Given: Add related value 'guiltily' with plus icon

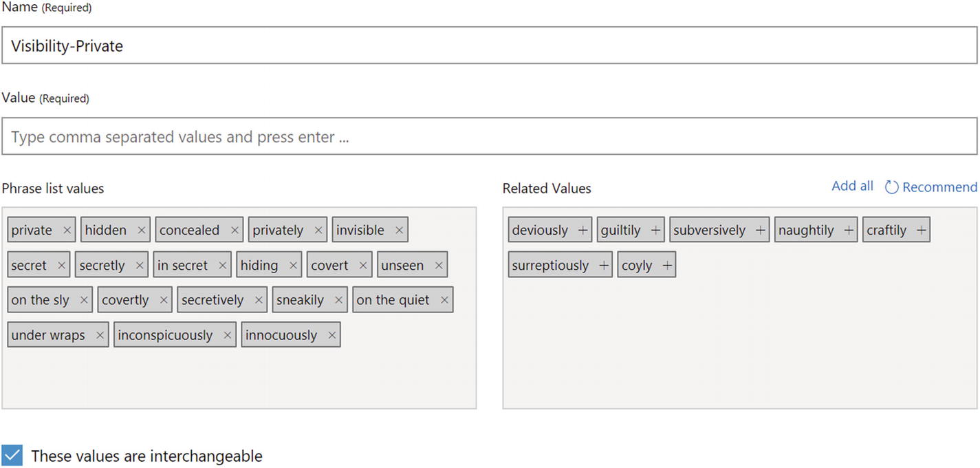Looking at the screenshot, I should [x=655, y=231].
